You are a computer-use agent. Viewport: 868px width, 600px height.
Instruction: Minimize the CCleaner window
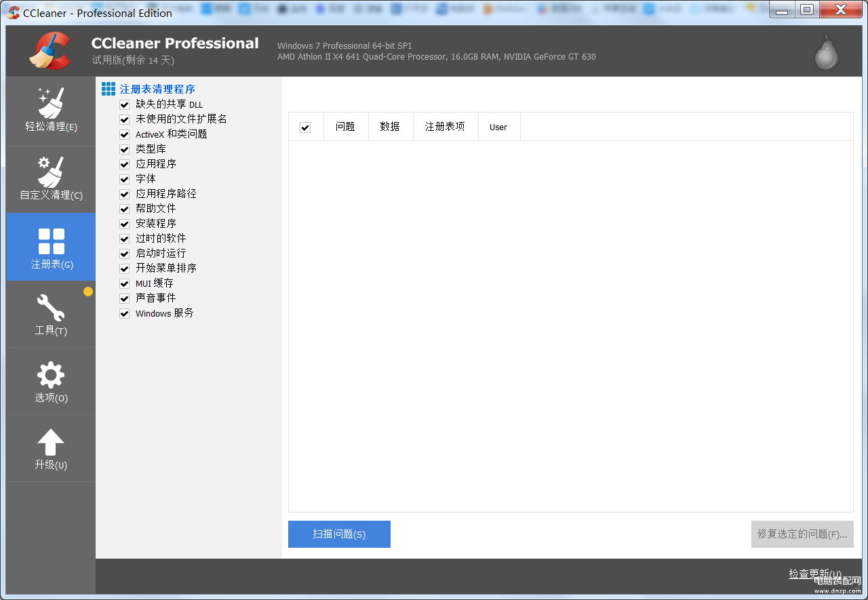coord(782,9)
